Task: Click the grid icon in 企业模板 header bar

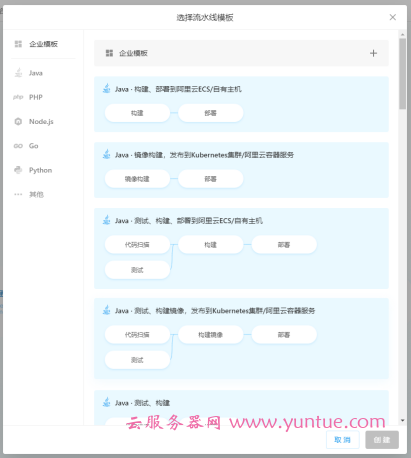Action: pyautogui.click(x=109, y=53)
